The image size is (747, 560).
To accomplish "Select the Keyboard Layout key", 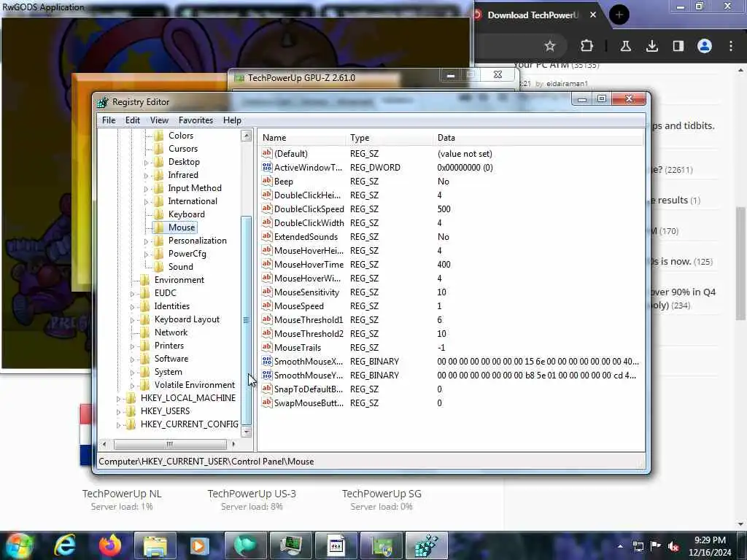I will click(187, 319).
